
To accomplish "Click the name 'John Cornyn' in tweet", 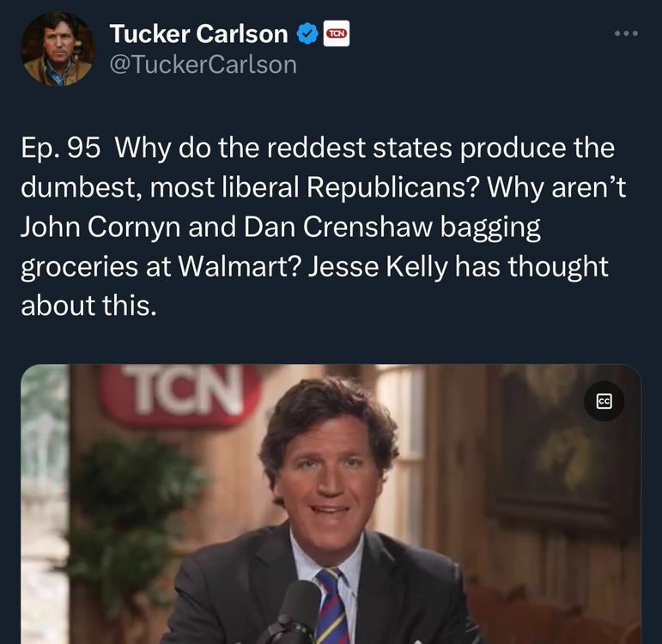I will point(100,227).
